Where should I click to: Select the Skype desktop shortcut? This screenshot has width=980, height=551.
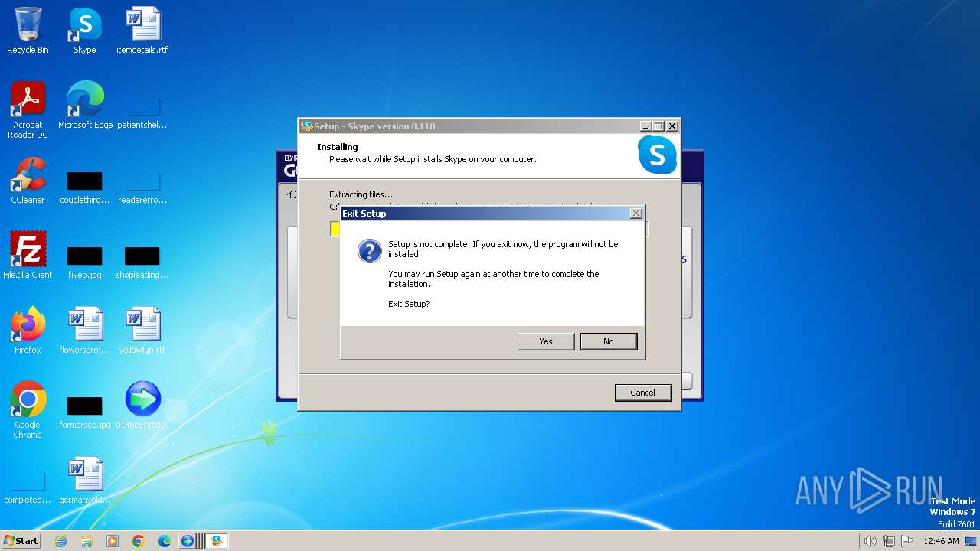(84, 31)
